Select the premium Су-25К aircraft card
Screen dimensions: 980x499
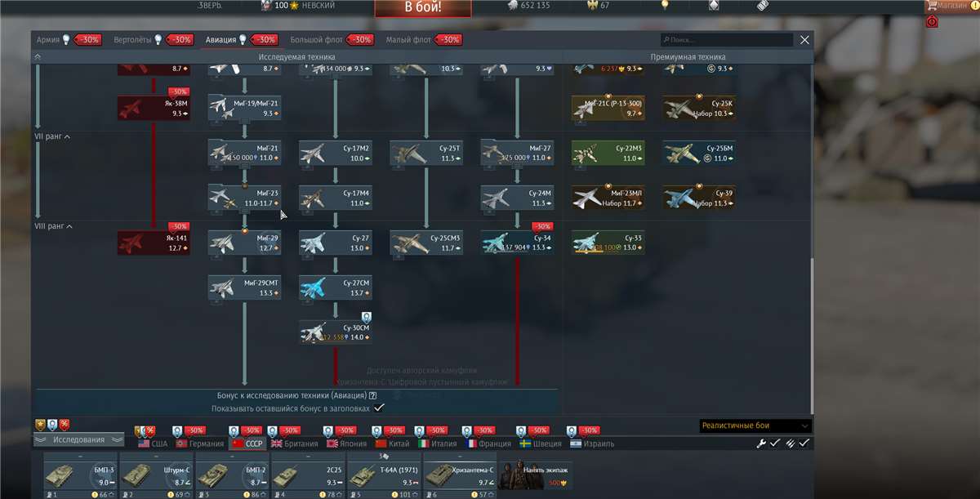[x=698, y=109]
